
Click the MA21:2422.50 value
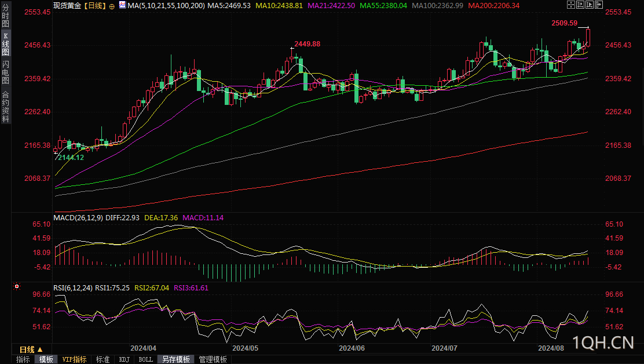pos(331,6)
